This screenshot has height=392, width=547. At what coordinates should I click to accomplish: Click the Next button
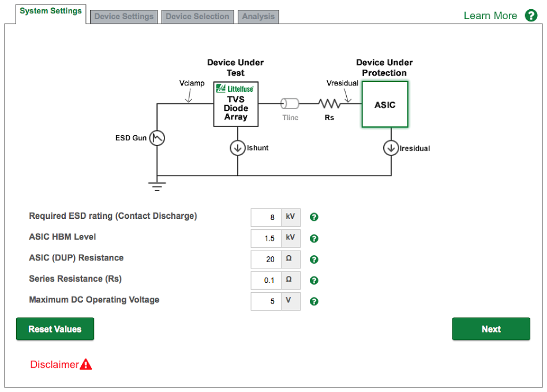[x=490, y=329]
